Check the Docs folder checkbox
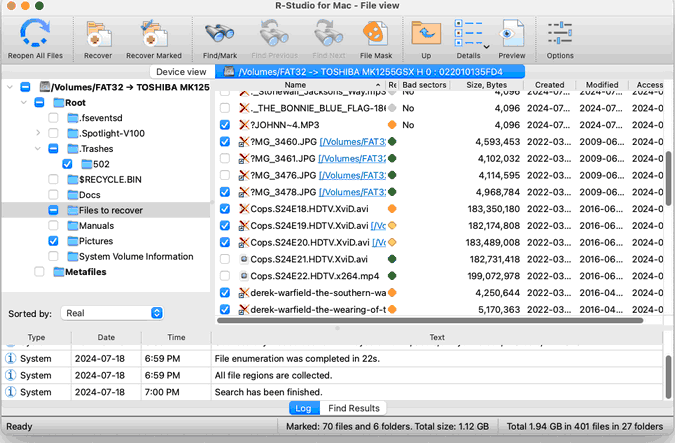 click(x=53, y=195)
